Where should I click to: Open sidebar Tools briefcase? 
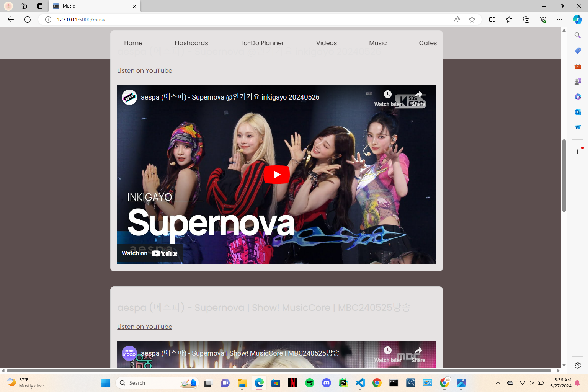click(x=578, y=66)
